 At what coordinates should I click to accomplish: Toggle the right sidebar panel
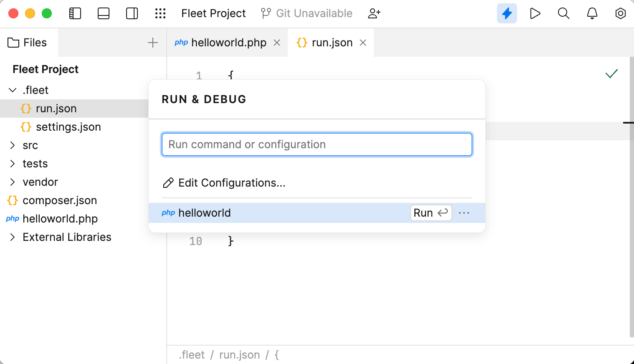(132, 13)
